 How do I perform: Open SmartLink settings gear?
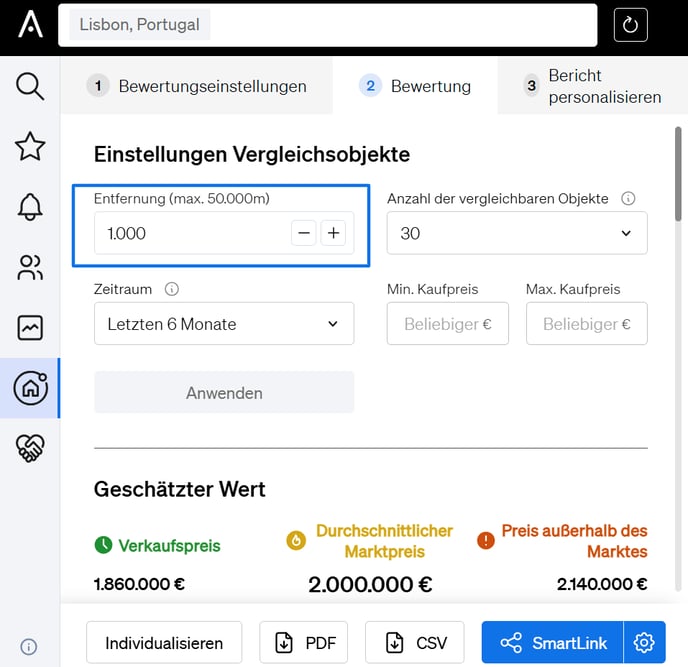(645, 642)
